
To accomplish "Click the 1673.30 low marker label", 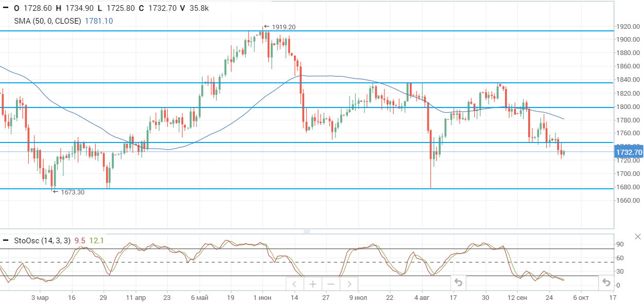I will pyautogui.click(x=73, y=192).
